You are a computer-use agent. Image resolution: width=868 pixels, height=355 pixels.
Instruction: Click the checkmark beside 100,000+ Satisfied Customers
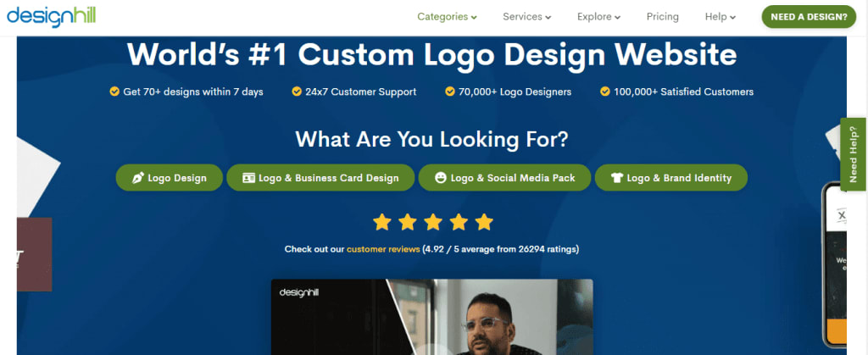pos(605,92)
